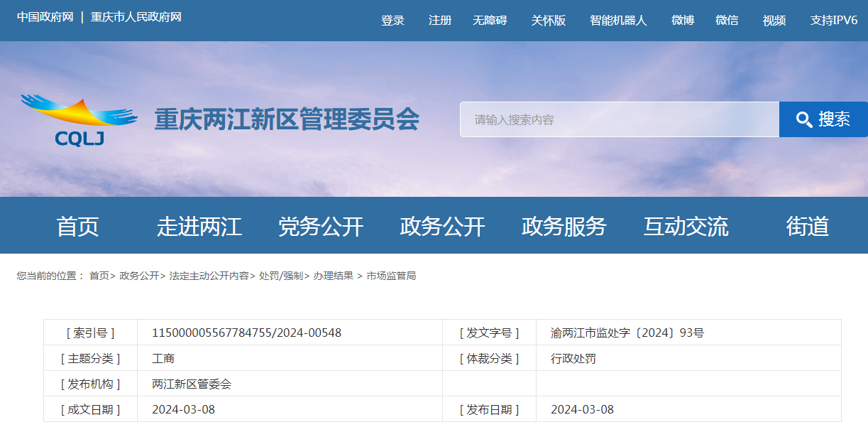Viewport: 868px width, 432px height.
Task: Open 政务公开 navigation item
Action: click(443, 227)
